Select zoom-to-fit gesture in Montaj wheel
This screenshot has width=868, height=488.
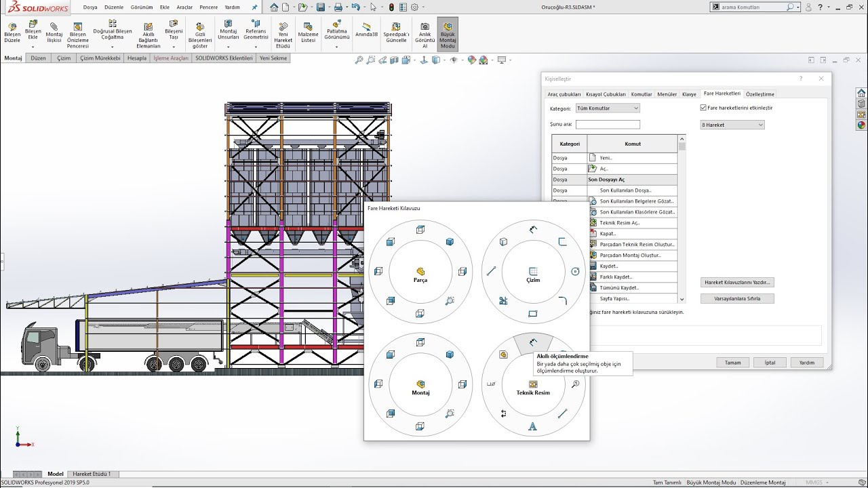(450, 413)
